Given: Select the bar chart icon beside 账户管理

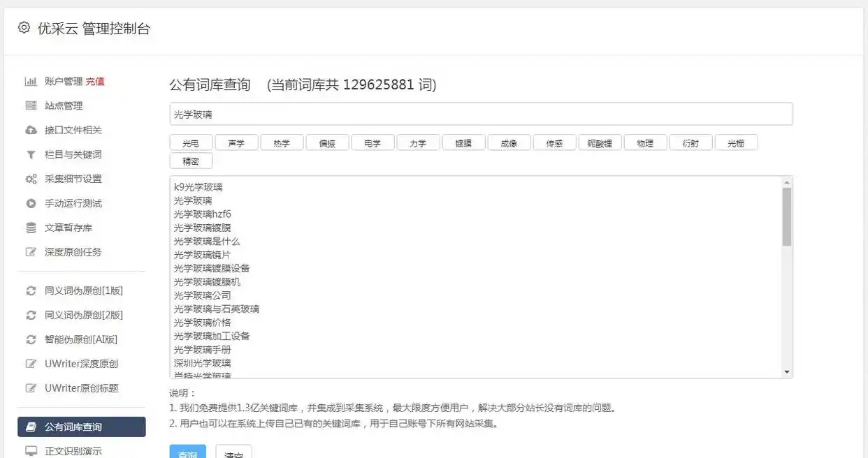Looking at the screenshot, I should (31, 81).
